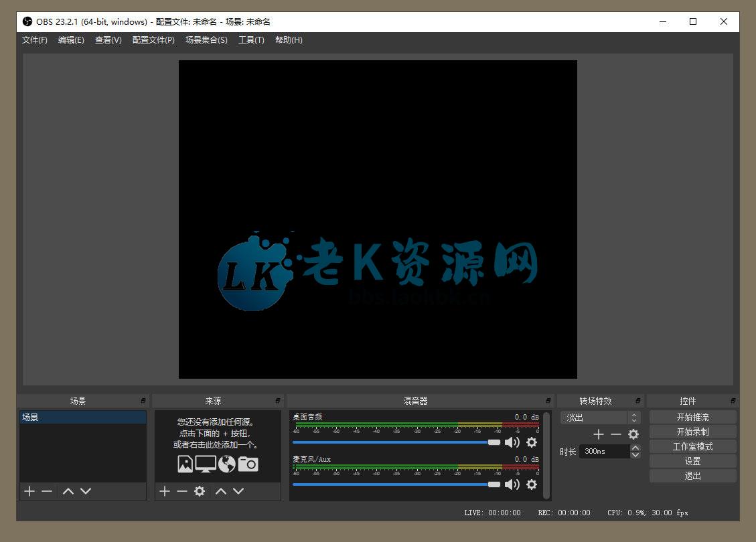The image size is (756, 542).
Task: Click the 开始录制 button
Action: coord(693,432)
